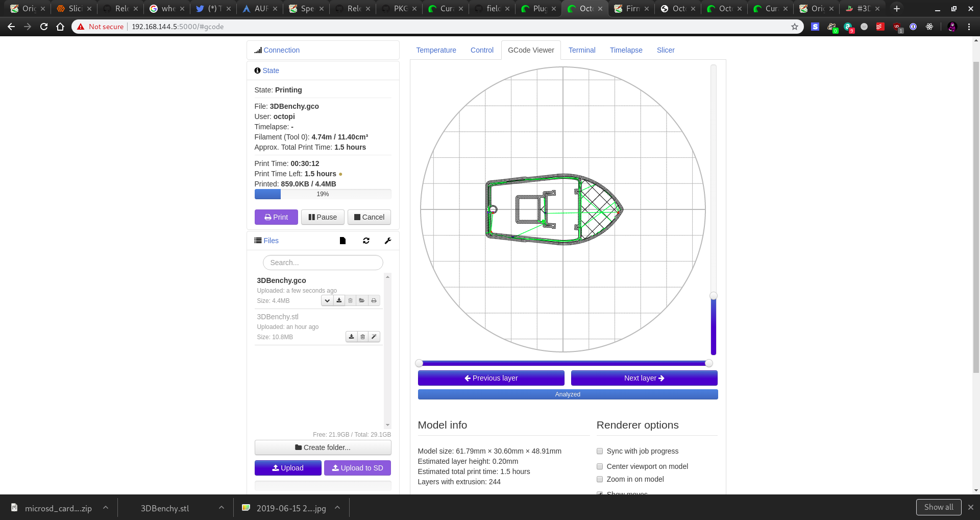
Task: Show all downloads
Action: click(x=939, y=507)
